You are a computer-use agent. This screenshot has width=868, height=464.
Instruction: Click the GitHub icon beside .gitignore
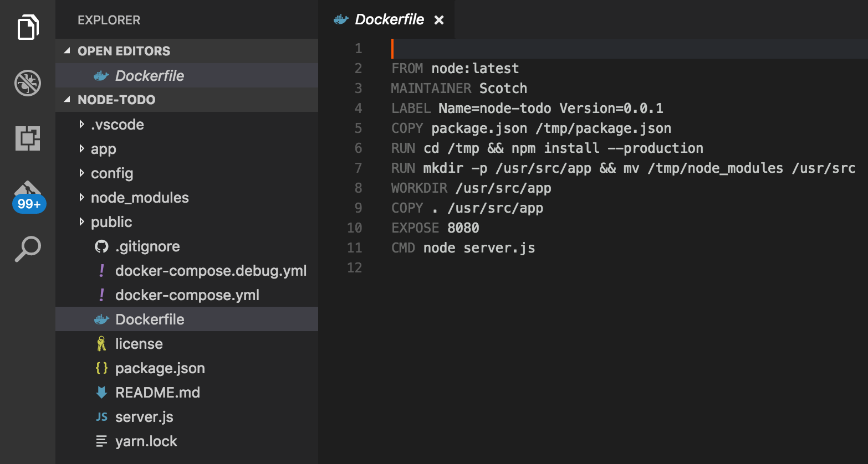[x=101, y=246]
